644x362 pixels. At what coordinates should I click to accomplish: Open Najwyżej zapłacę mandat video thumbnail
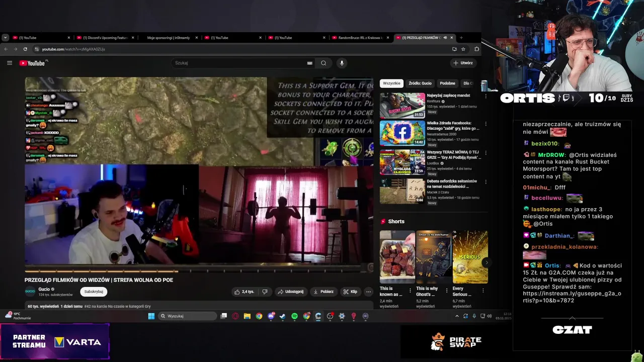point(402,105)
